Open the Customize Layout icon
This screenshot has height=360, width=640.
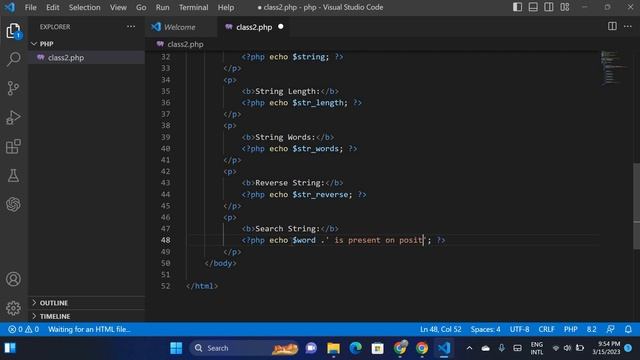pos(564,7)
